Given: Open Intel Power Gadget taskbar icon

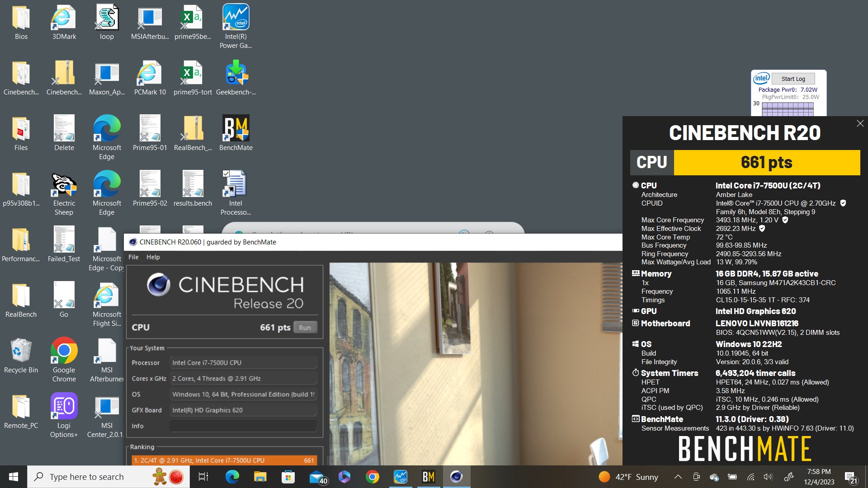Looking at the screenshot, I should point(400,477).
